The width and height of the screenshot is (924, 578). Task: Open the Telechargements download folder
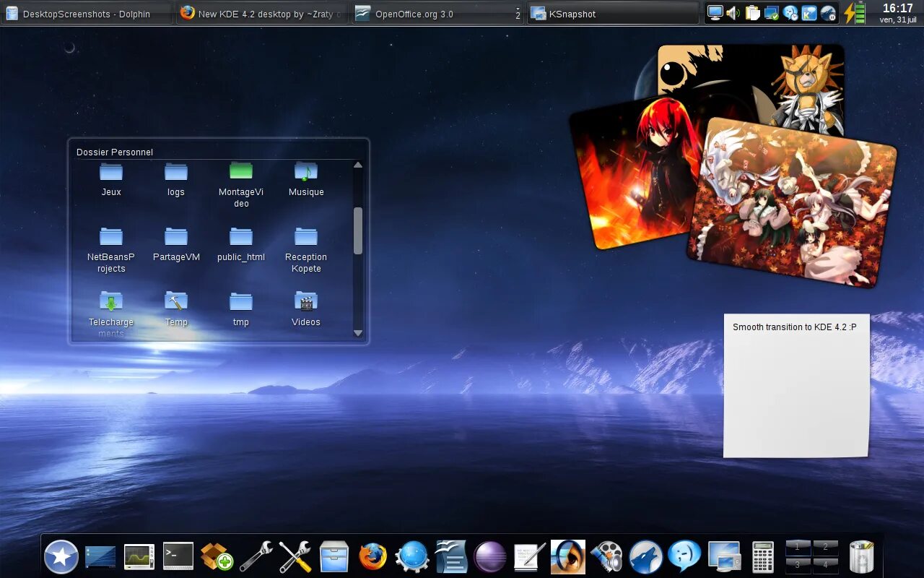click(111, 314)
